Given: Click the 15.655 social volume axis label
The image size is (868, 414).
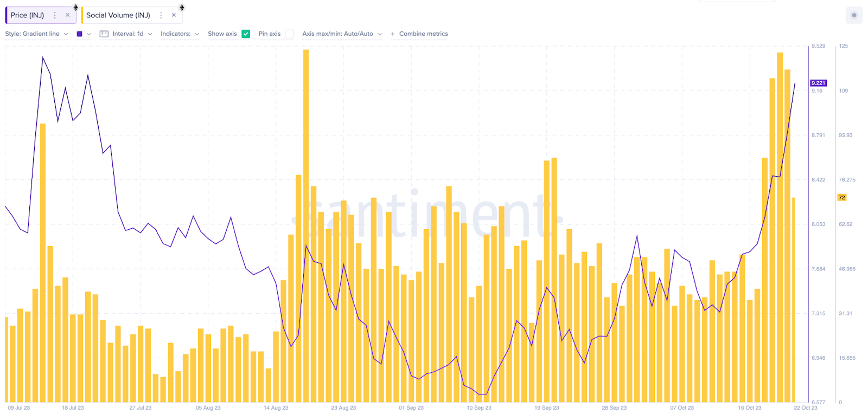Looking at the screenshot, I should tap(847, 358).
